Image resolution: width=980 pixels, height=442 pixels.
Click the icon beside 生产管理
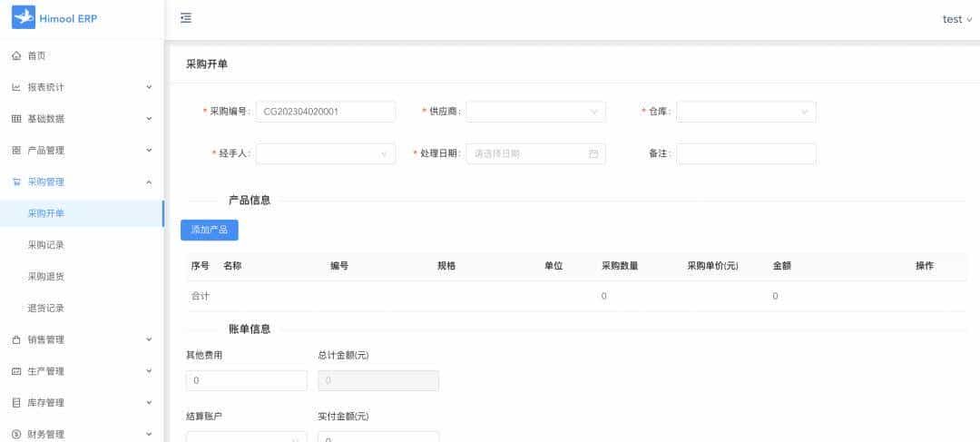17,371
